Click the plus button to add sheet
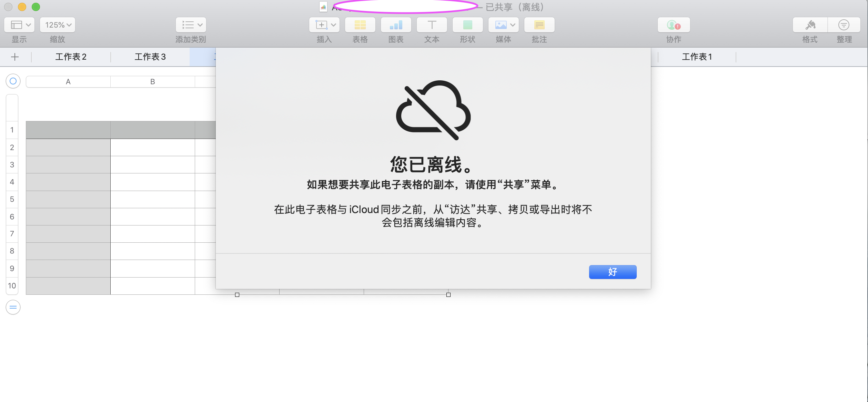 (x=15, y=57)
